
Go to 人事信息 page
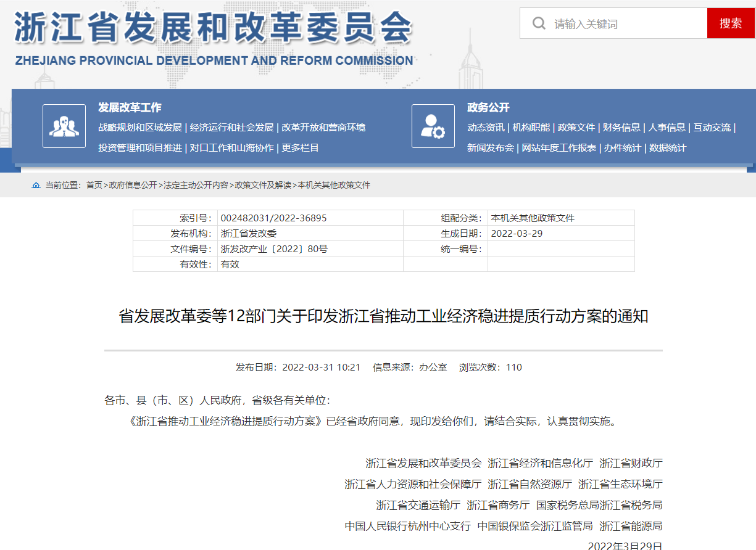tap(667, 128)
